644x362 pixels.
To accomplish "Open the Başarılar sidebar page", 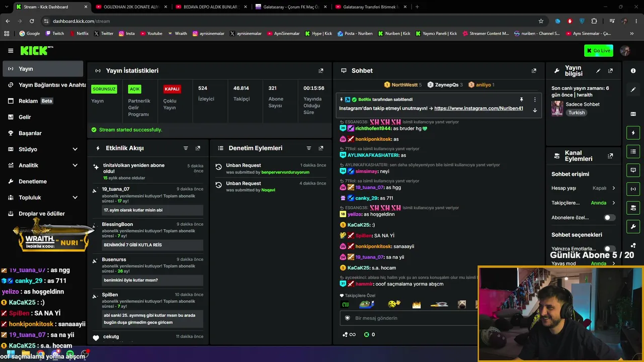I will pyautogui.click(x=42, y=133).
